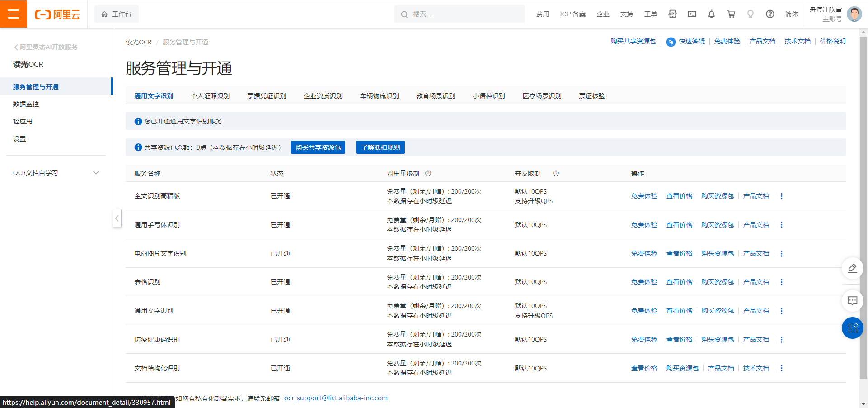Click 读光OCR breadcrumb
Image resolution: width=868 pixels, height=408 pixels.
point(139,42)
